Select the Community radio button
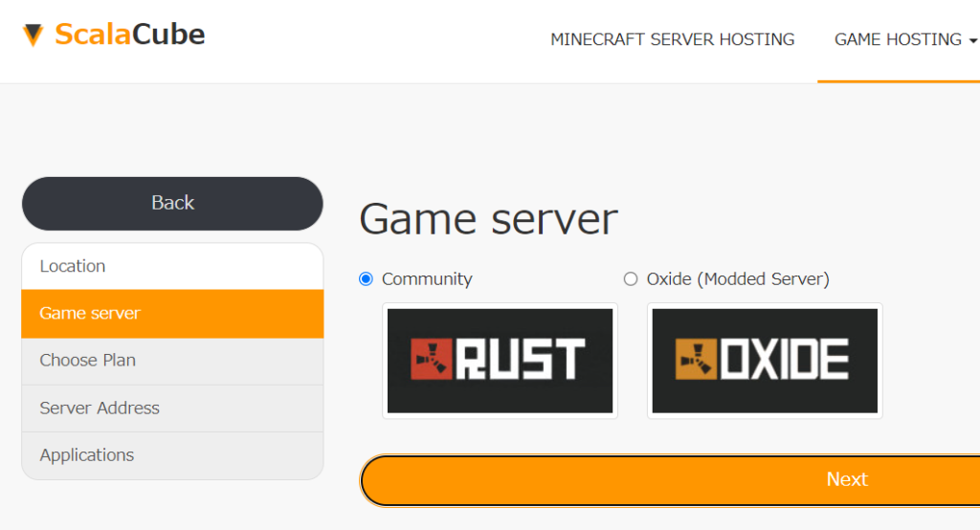The height and width of the screenshot is (530, 980). (367, 278)
